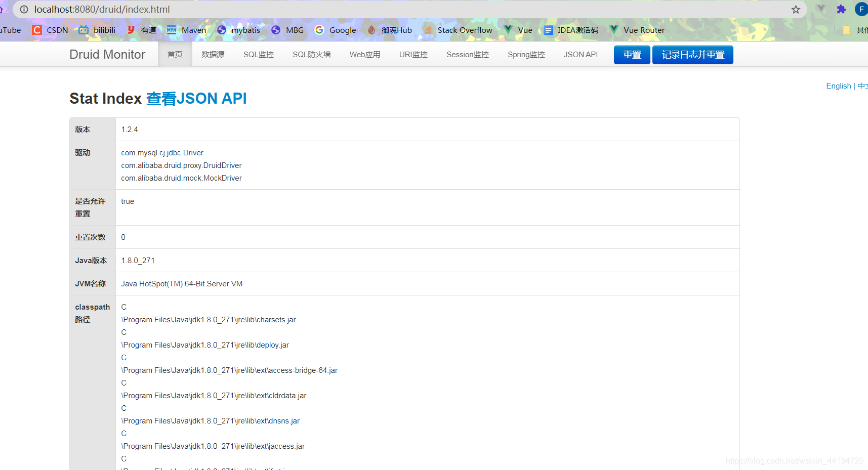Click the 驱动 row label

[x=82, y=153]
